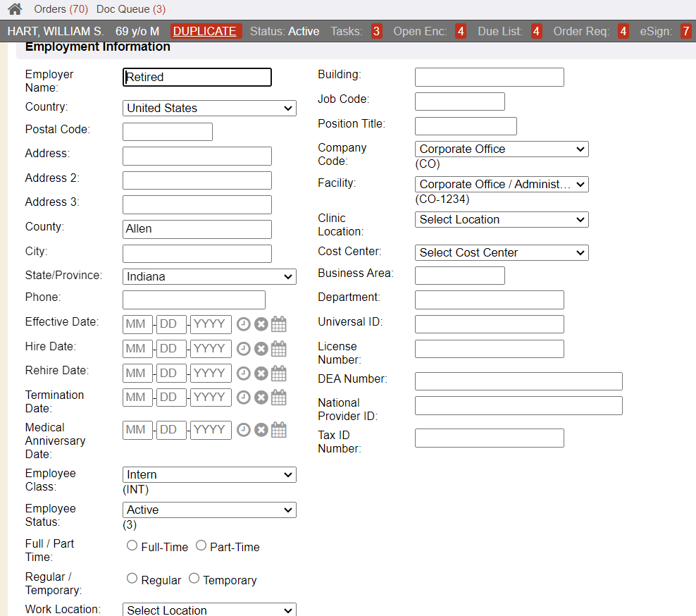Expand the Employee Class dropdown
Viewport: 696px width, 616px height.
tap(209, 475)
